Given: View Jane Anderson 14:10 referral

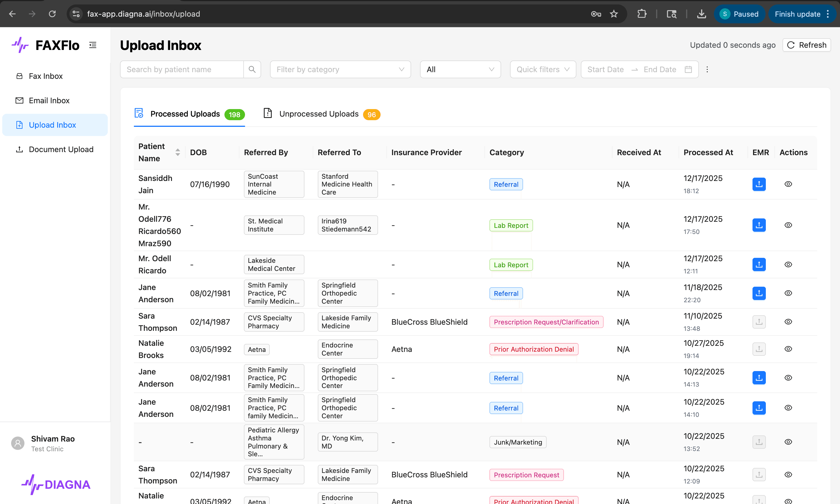Looking at the screenshot, I should (788, 407).
